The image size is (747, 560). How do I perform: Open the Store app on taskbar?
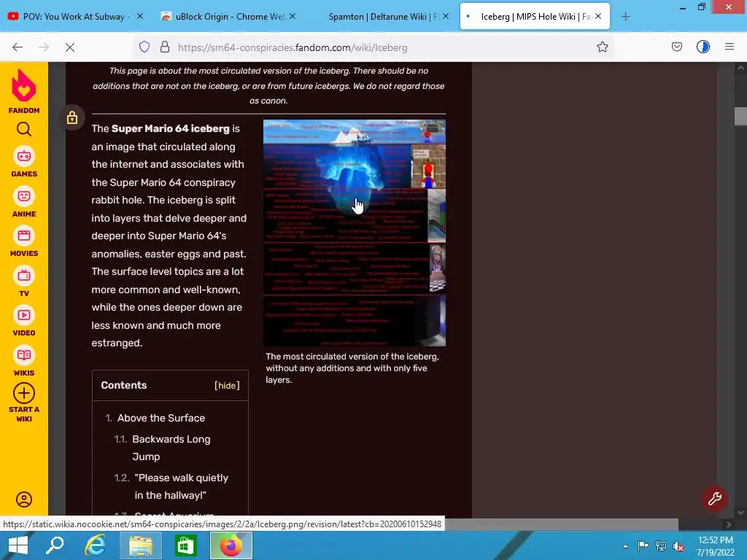pos(186,545)
